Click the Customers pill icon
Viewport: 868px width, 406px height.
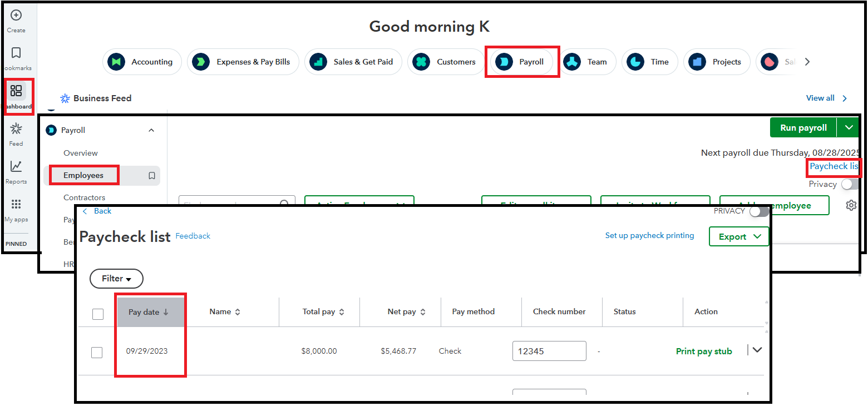coord(421,62)
